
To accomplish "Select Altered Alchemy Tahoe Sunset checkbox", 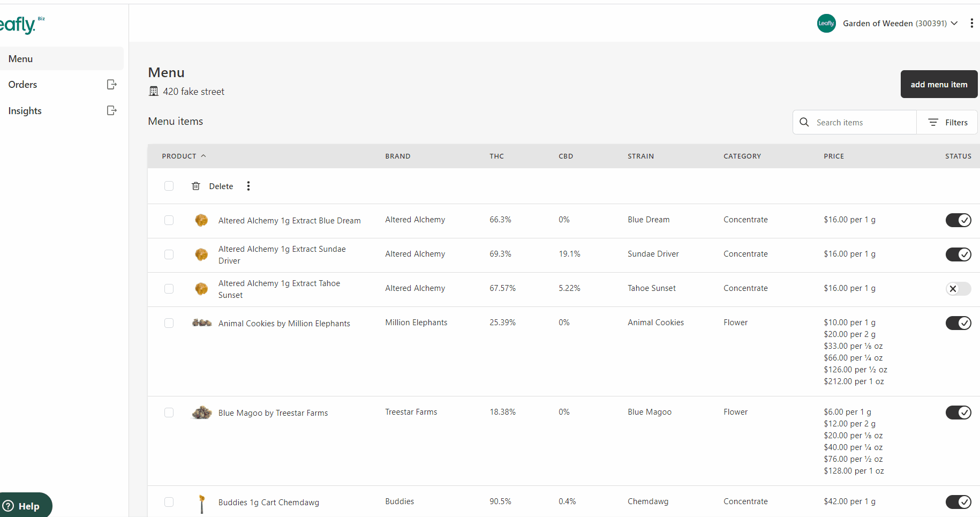I will (169, 289).
